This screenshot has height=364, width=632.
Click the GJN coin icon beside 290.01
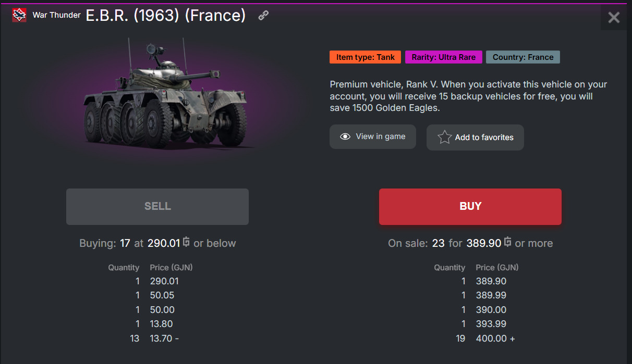(x=186, y=243)
